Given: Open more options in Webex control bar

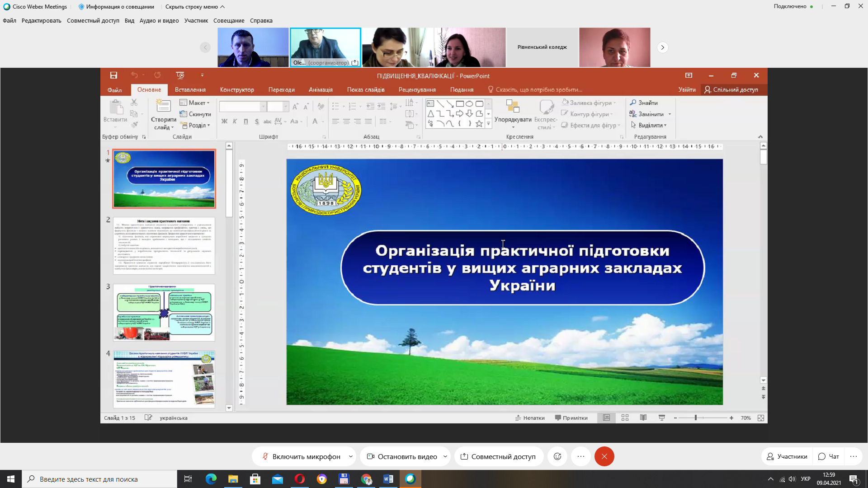Looking at the screenshot, I should [581, 456].
